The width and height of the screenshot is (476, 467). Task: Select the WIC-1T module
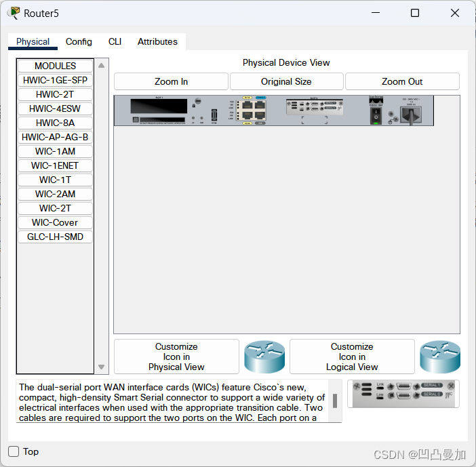tap(55, 180)
